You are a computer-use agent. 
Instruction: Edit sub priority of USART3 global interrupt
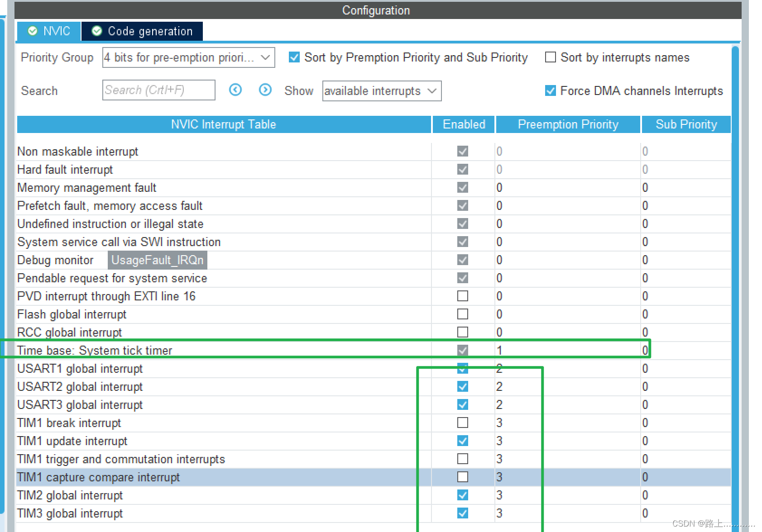pos(686,405)
